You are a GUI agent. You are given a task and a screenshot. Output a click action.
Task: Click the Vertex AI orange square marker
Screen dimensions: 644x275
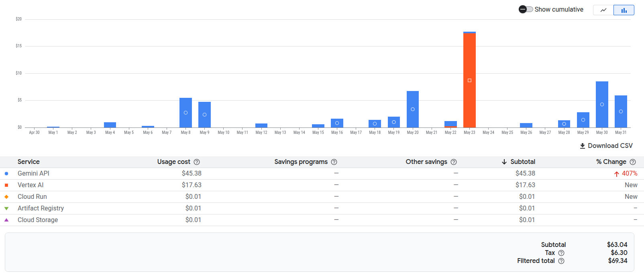[6, 185]
